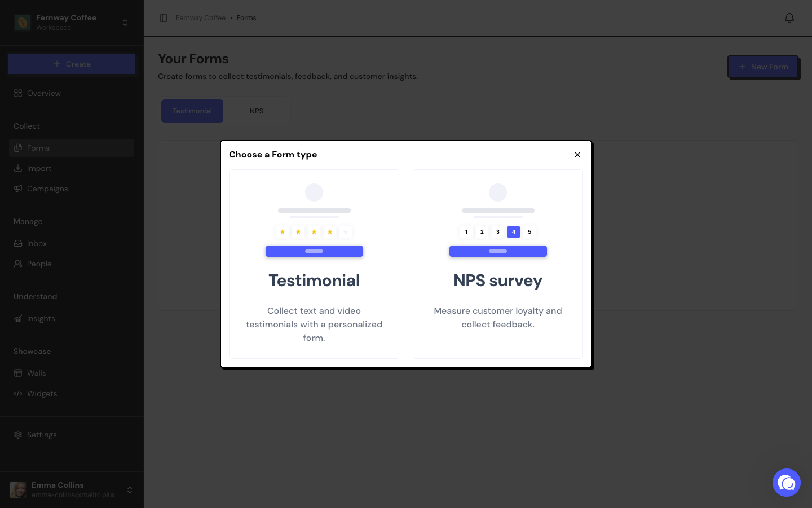Open the Import page
812x508 pixels.
point(72,168)
